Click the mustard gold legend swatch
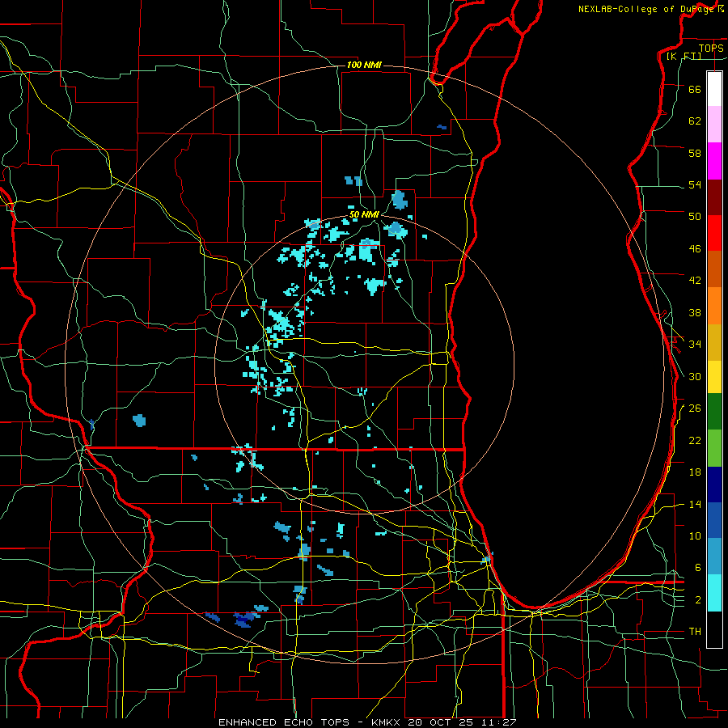This screenshot has width=728, height=728. [714, 342]
